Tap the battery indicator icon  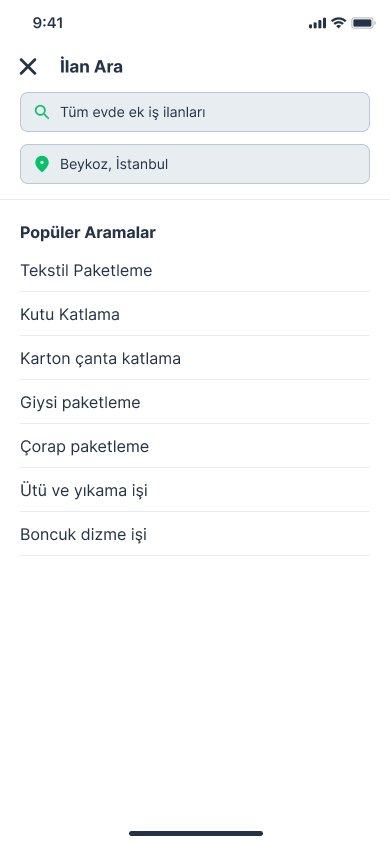pos(363,23)
